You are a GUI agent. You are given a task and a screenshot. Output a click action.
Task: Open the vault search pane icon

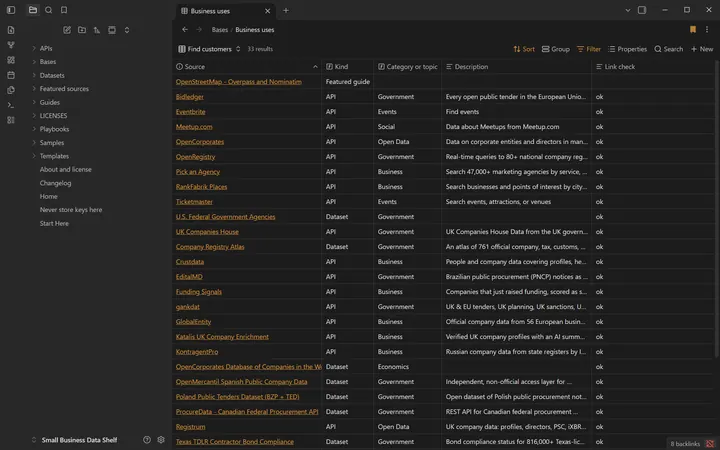click(49, 10)
